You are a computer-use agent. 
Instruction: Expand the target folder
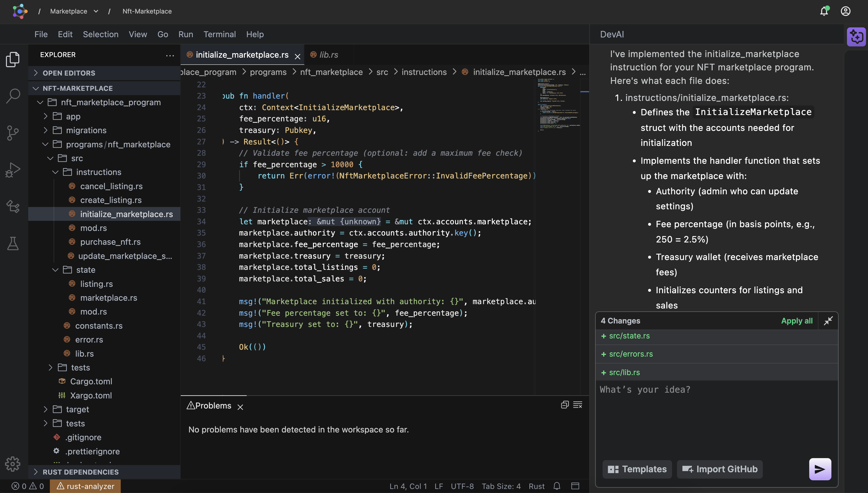point(104,409)
